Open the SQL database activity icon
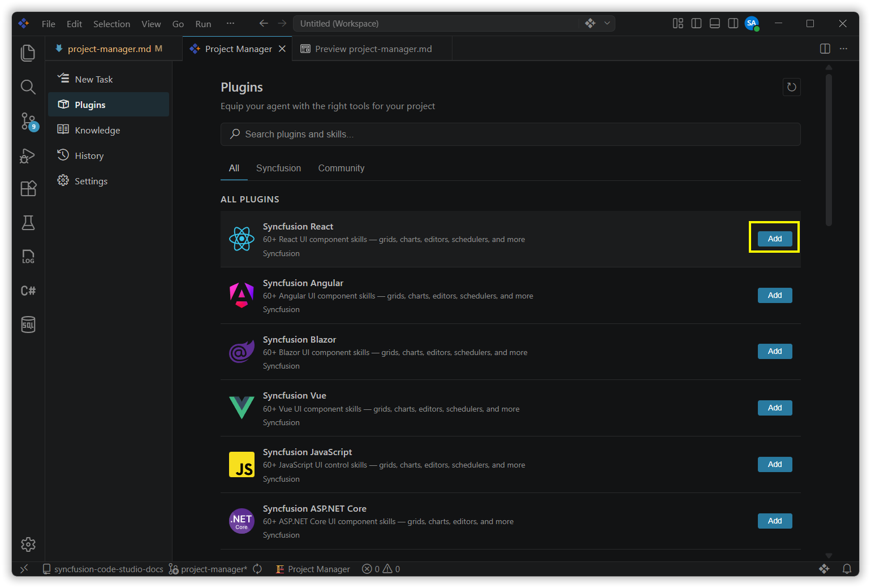This screenshot has width=871, height=588. tap(28, 325)
